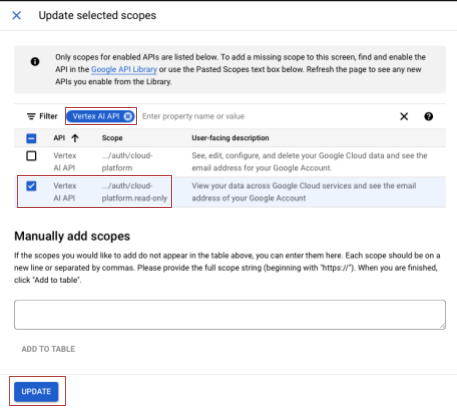Remove the Vertex AI API filter chip

coord(127,116)
